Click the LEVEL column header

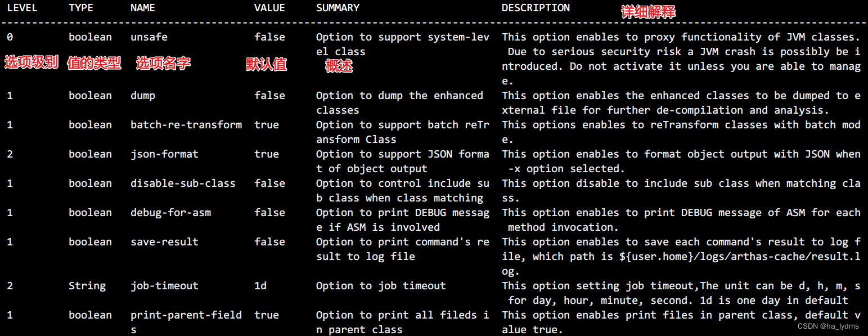22,8
